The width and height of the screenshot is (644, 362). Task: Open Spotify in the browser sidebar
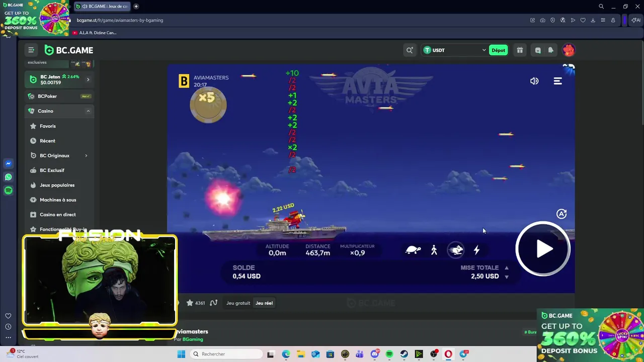pos(8,191)
